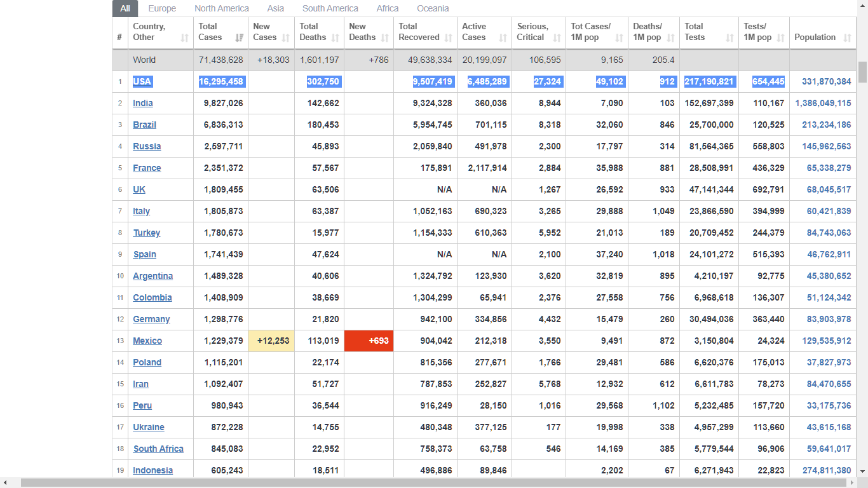Sort by Total Deaths sort icon
868x488 pixels.
coord(335,38)
